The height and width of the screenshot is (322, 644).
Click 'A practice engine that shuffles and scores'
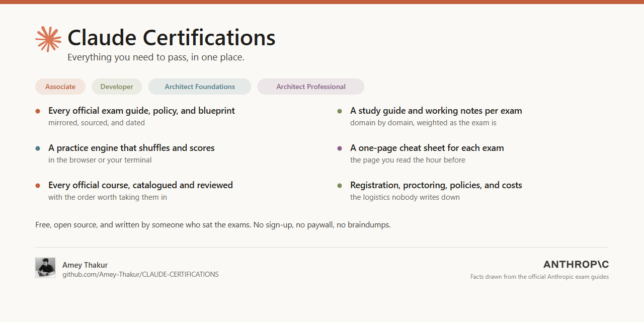click(x=131, y=148)
